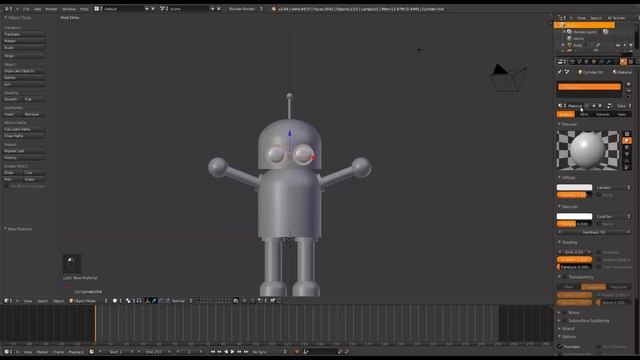The height and width of the screenshot is (360, 640).
Task: Open the Select menu in 3D view header
Action: 42,301
